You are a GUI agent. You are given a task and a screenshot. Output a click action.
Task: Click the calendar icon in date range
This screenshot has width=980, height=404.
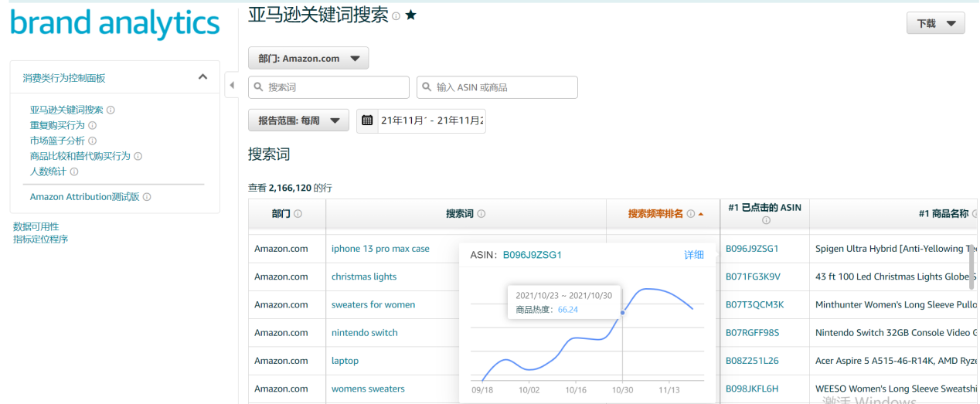point(368,121)
